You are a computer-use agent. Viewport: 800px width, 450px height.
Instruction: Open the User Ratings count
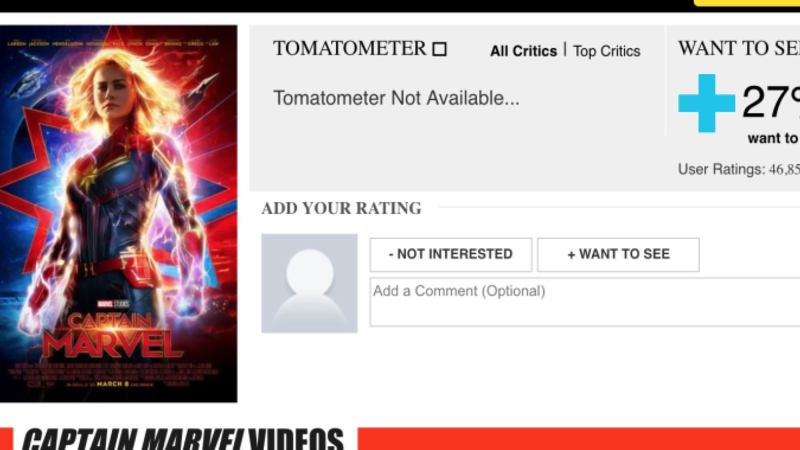point(739,169)
